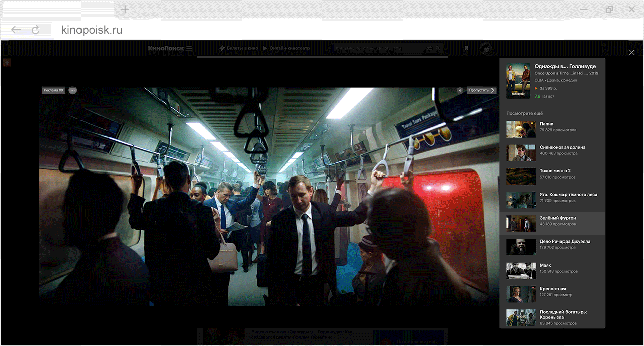Click the Посмотрите ещё heading

click(525, 113)
